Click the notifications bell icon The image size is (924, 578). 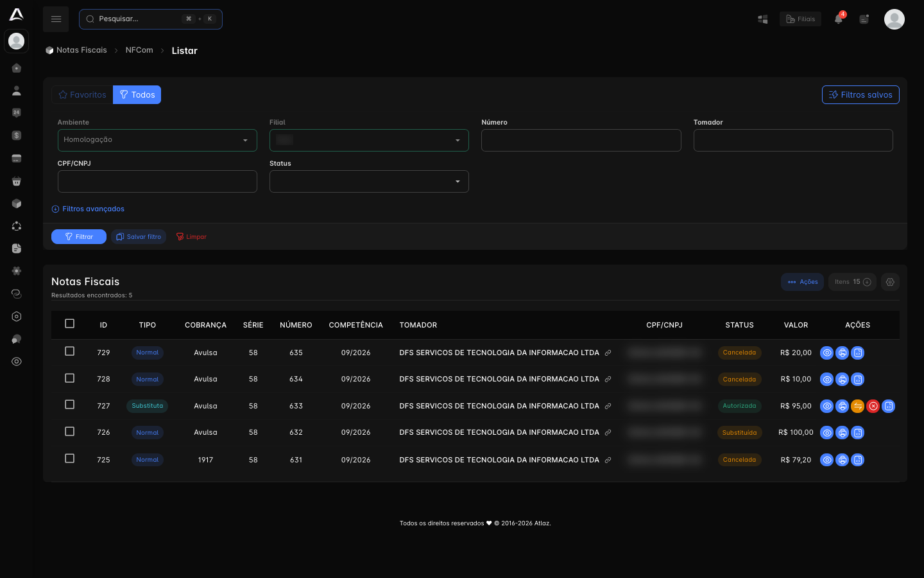pyautogui.click(x=839, y=19)
